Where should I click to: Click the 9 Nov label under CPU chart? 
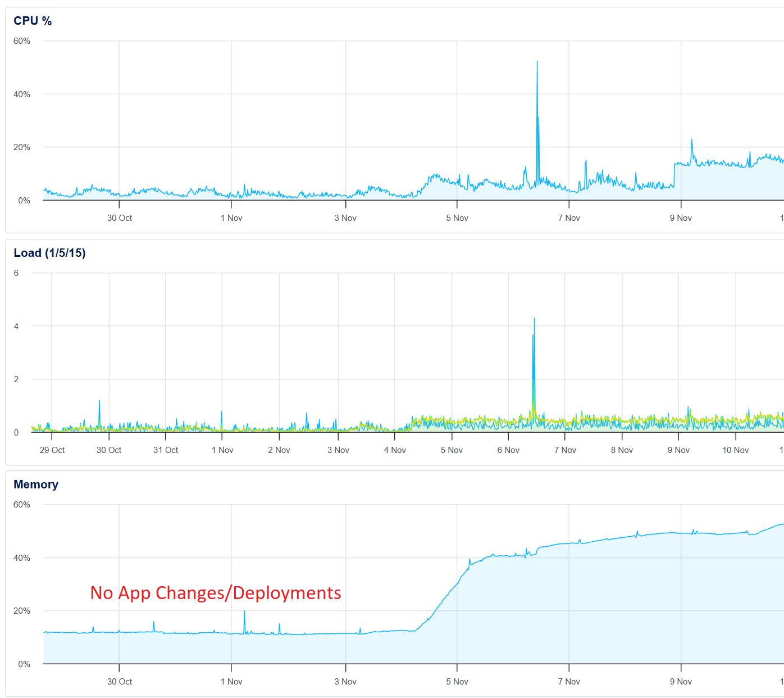(x=681, y=218)
